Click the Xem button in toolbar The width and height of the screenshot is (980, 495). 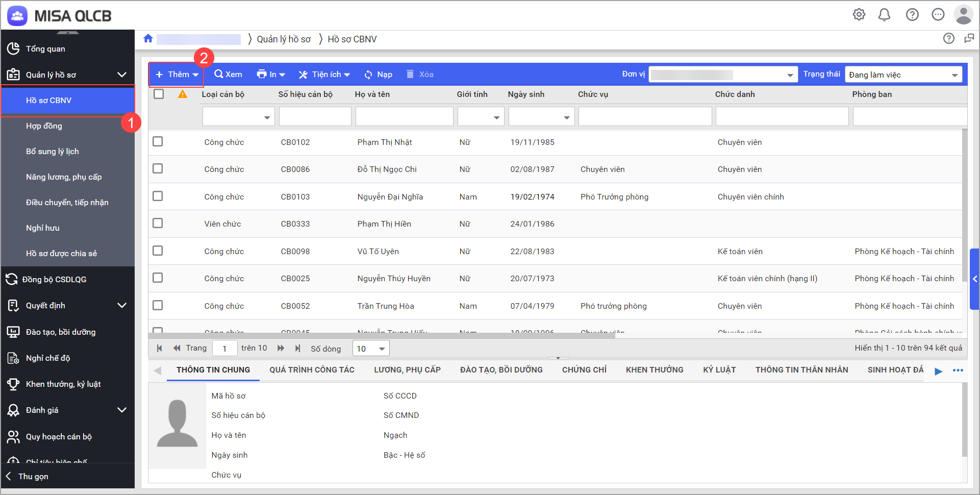tap(228, 75)
